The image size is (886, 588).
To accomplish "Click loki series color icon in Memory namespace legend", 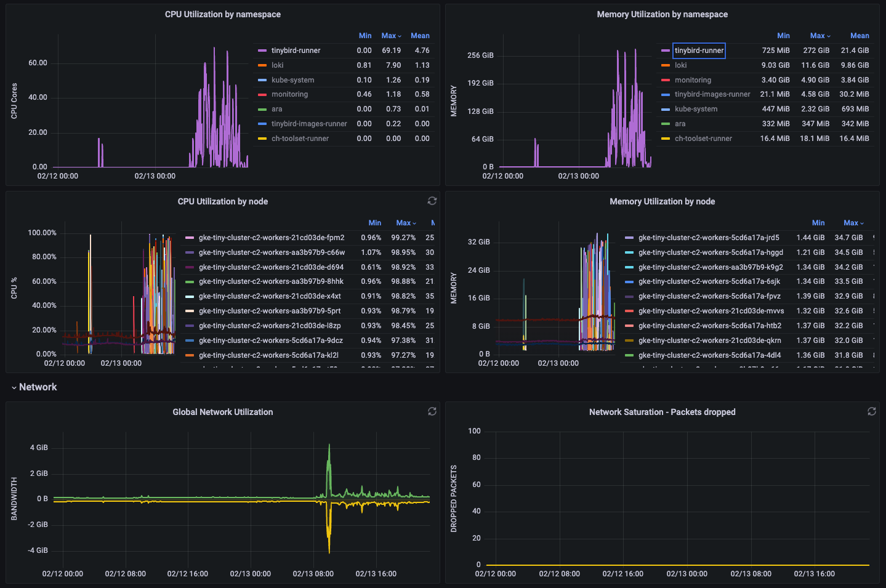I will click(665, 65).
